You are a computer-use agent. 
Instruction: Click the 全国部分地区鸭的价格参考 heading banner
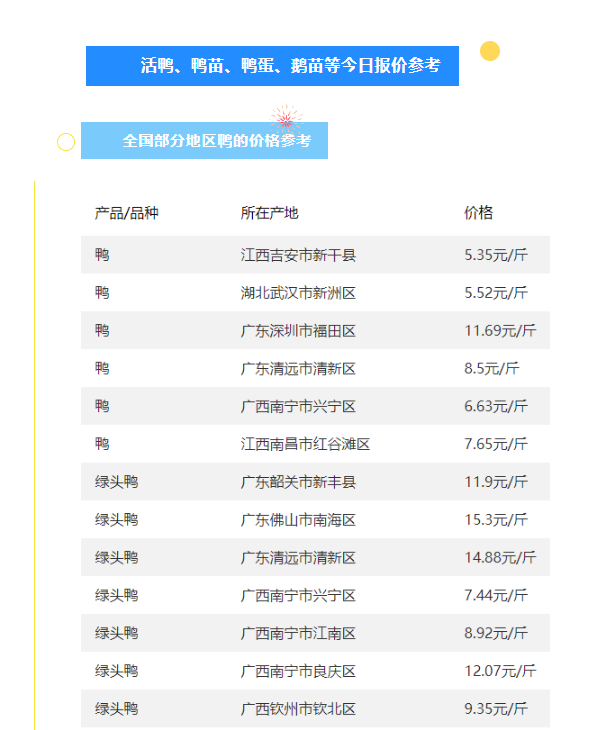[x=204, y=141]
